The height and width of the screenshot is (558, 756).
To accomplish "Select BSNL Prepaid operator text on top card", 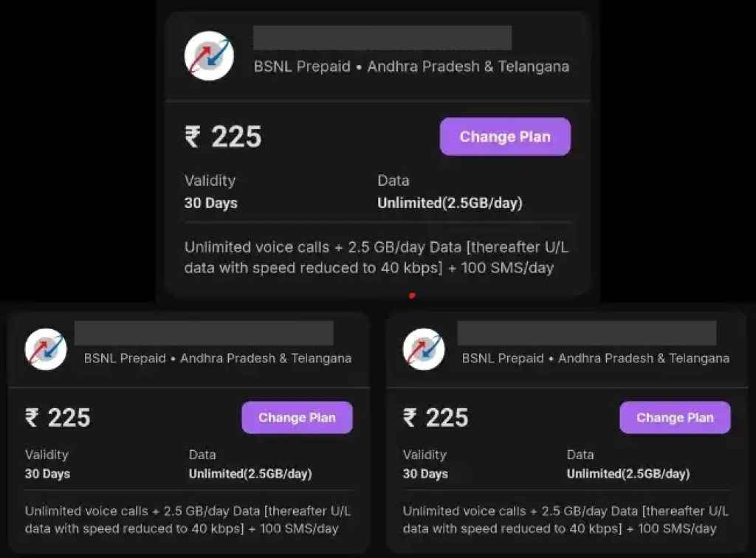I will click(302, 66).
